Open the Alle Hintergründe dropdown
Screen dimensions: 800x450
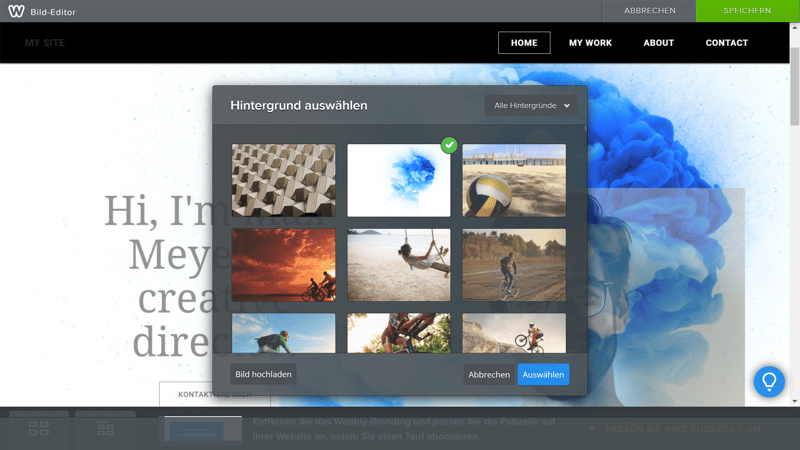[531, 105]
